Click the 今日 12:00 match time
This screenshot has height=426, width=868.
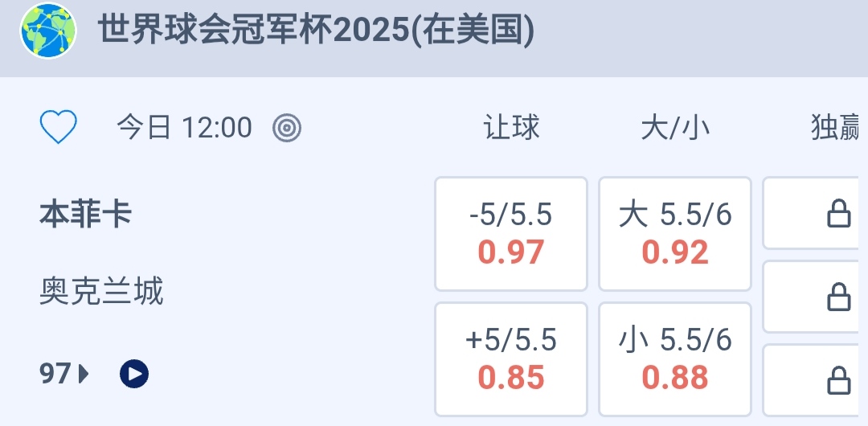(184, 128)
